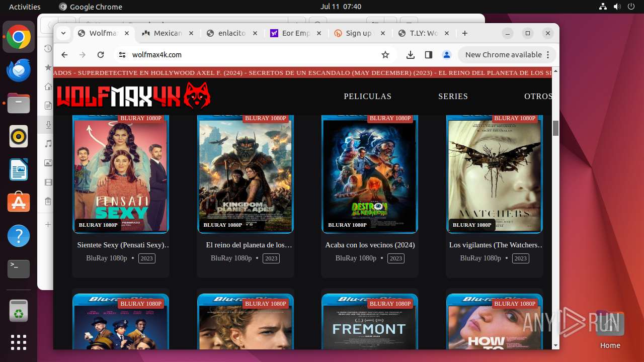
Task: Click the Sientete Sexy (Pensati Sexy) title
Action: [x=124, y=245]
